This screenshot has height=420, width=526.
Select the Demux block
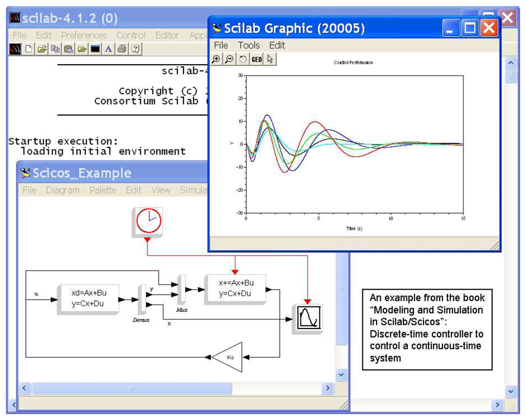tap(142, 300)
